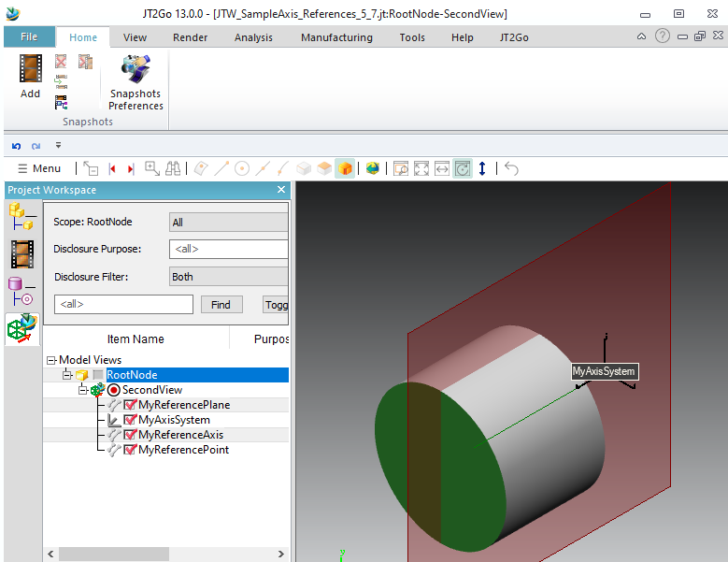Click the Undo arrow in quick access bar
The width and height of the screenshot is (728, 562).
tap(17, 146)
